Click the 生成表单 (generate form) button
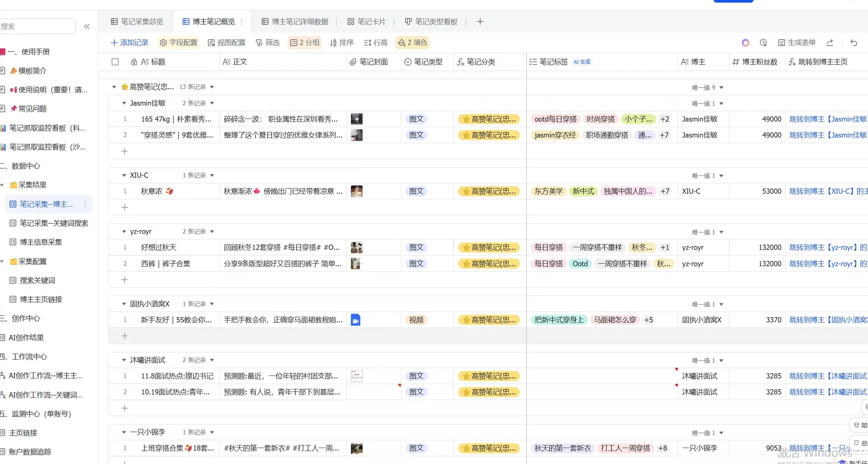 click(x=796, y=43)
